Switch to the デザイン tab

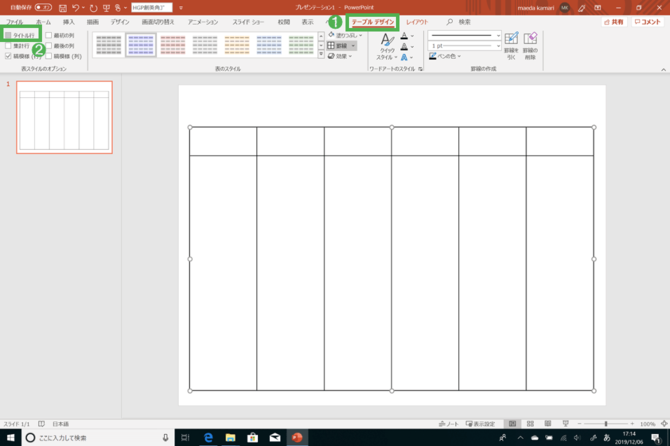(120, 22)
